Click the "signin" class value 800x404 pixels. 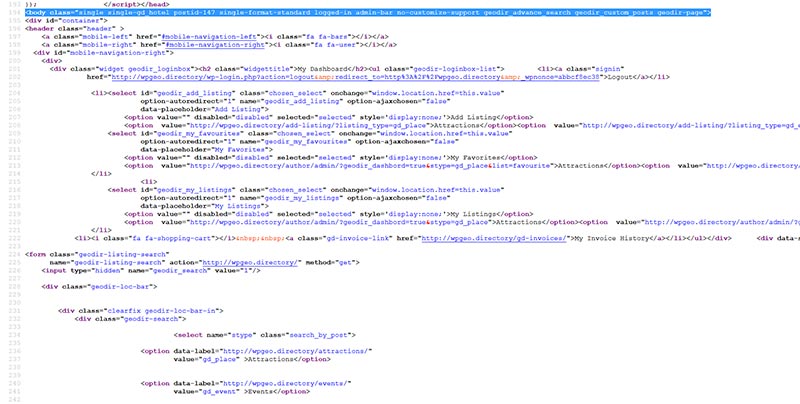(608, 69)
